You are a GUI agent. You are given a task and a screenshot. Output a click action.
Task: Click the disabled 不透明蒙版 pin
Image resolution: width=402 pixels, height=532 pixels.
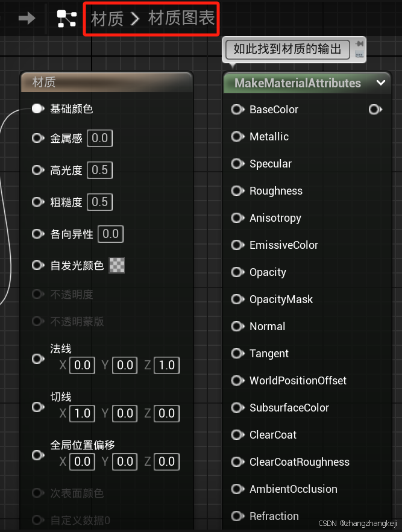38,321
